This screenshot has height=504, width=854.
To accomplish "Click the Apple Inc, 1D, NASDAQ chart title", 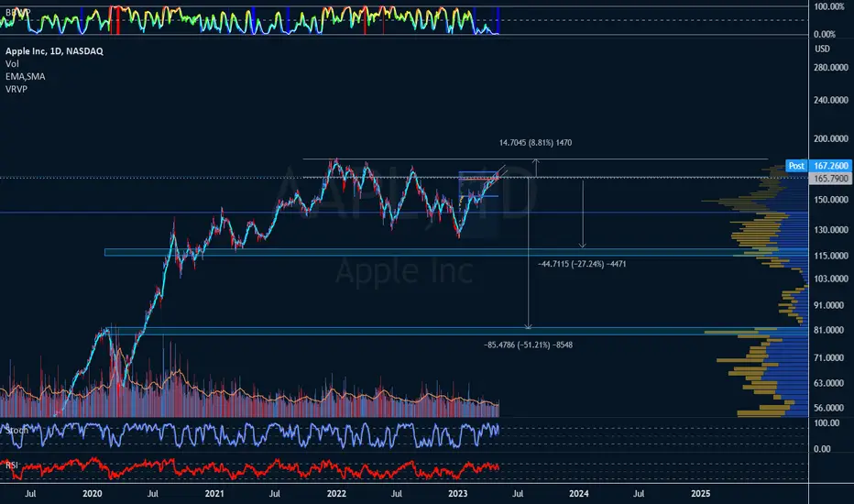I will tap(54, 51).
